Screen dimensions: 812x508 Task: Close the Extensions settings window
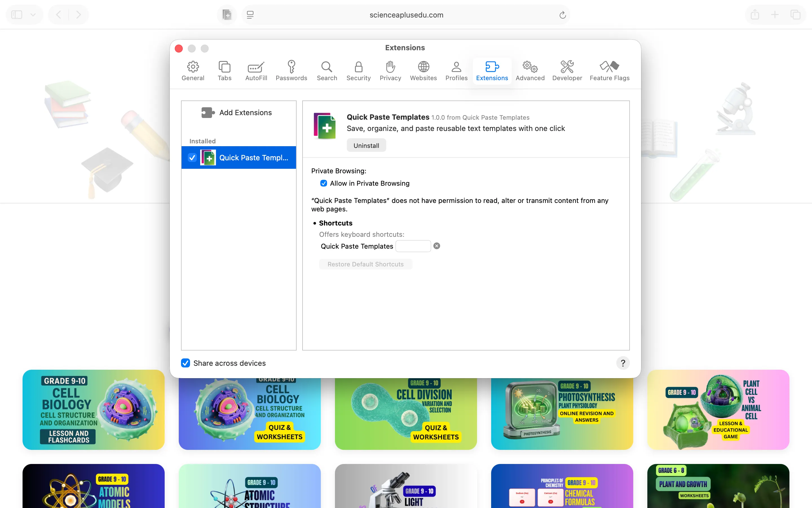point(179,48)
